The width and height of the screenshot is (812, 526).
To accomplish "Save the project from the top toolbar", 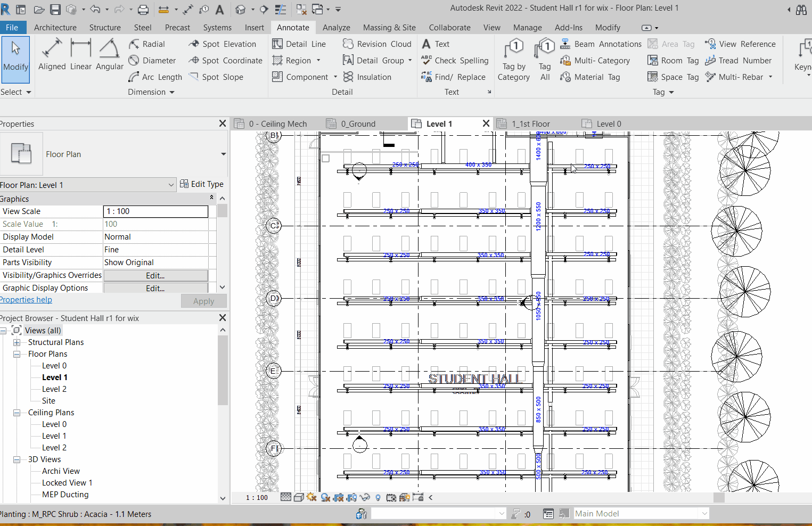I will (x=55, y=10).
